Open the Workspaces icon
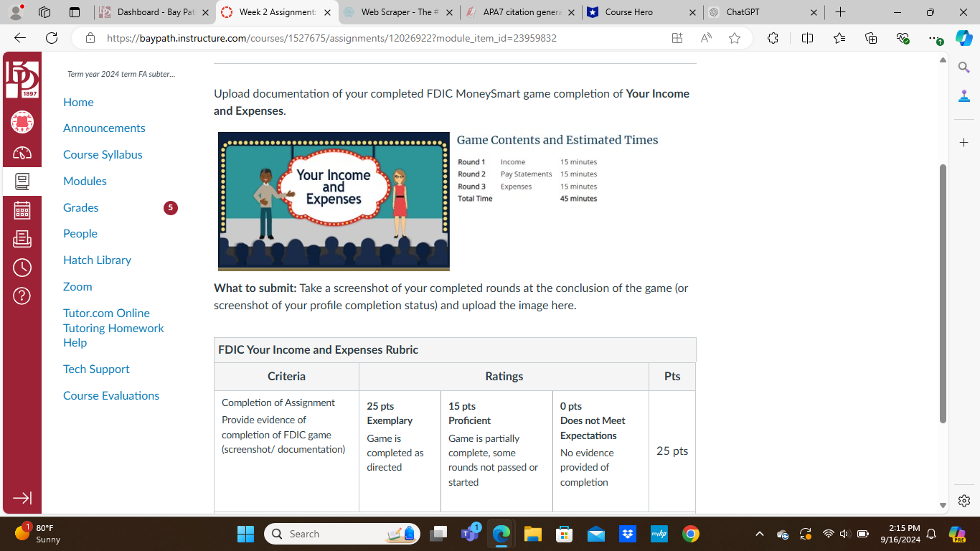Viewport: 980px width, 551px height. click(x=44, y=12)
